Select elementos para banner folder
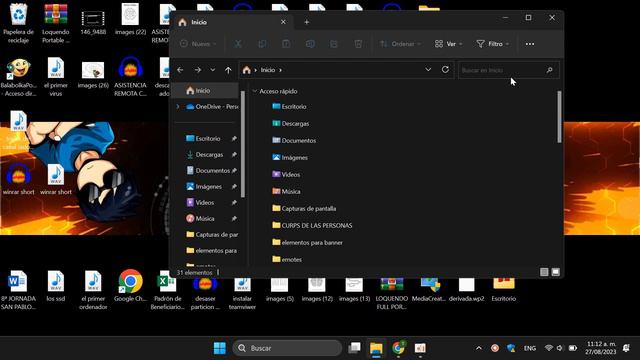The image size is (640, 360). point(307,242)
